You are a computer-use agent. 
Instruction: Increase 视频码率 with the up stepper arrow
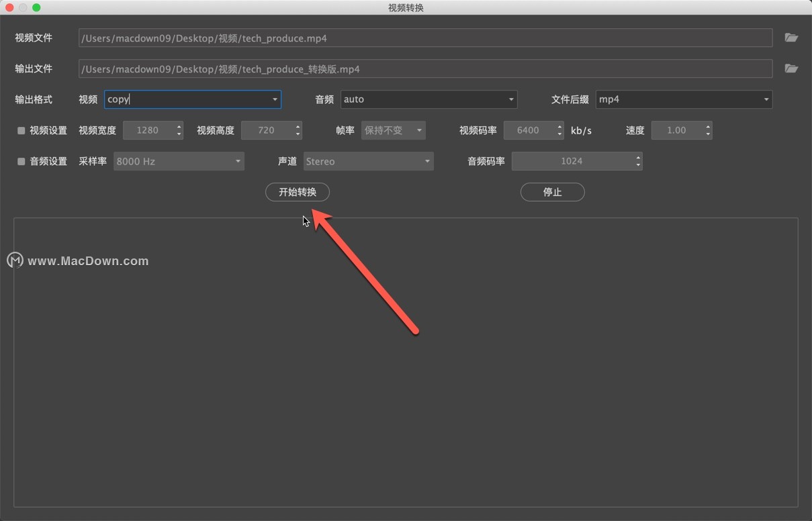(560, 126)
